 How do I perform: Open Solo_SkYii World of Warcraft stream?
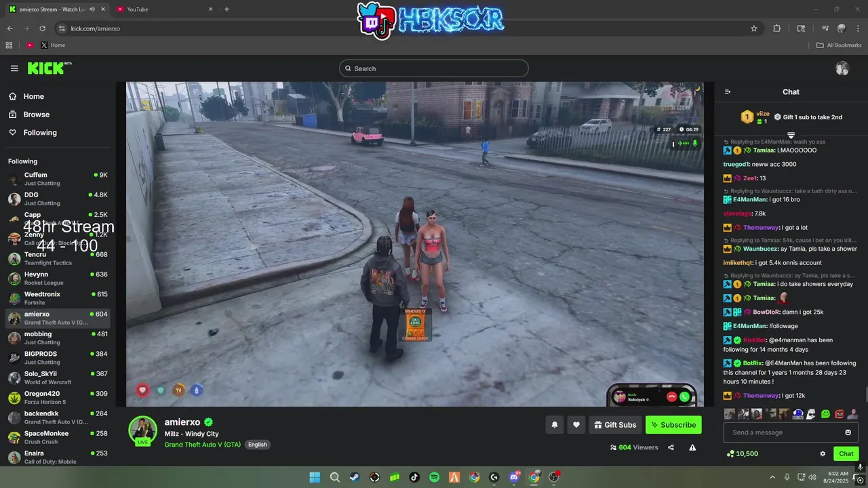(58, 378)
